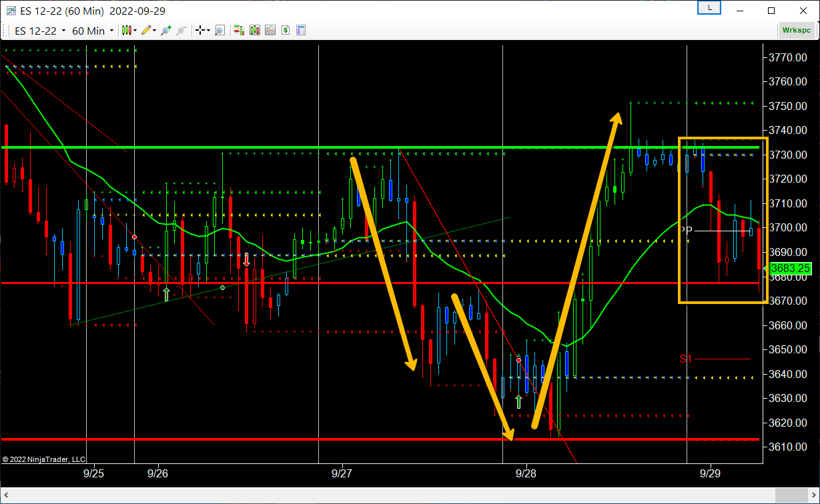Open the Strategies dollar sign icon
The height and width of the screenshot is (504, 820).
(x=286, y=30)
